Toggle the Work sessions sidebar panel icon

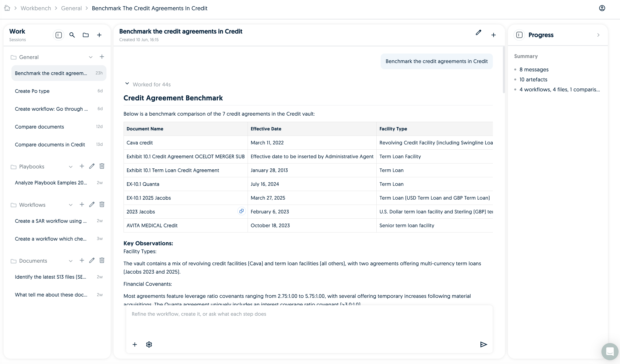tap(59, 35)
